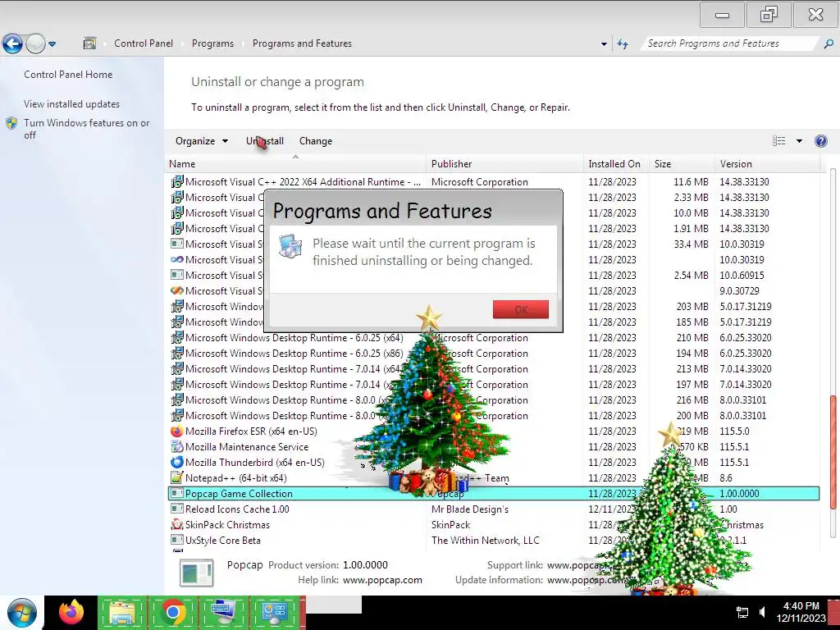
Task: Select the Popcap Game Collection entry
Action: pyautogui.click(x=494, y=493)
